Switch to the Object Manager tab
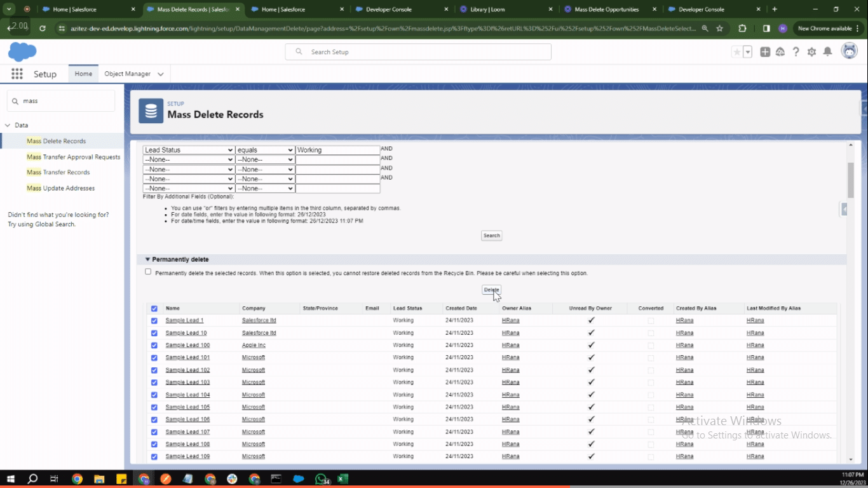Screen dimensions: 868x488 [x=127, y=74]
